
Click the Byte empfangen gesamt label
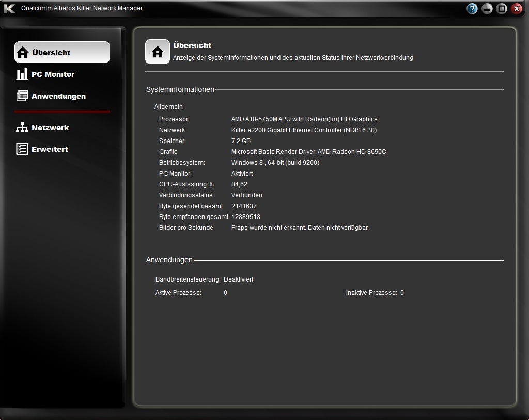[194, 216]
